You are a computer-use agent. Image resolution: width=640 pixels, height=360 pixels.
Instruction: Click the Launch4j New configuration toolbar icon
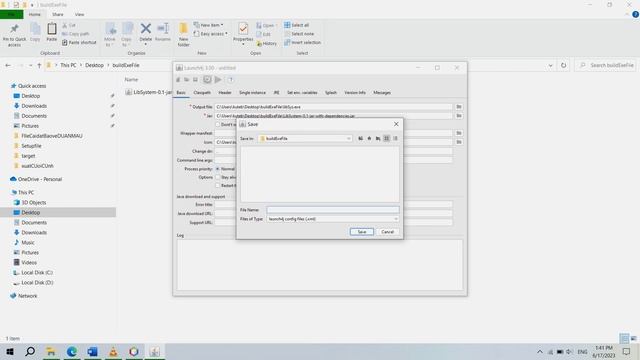[x=178, y=80]
